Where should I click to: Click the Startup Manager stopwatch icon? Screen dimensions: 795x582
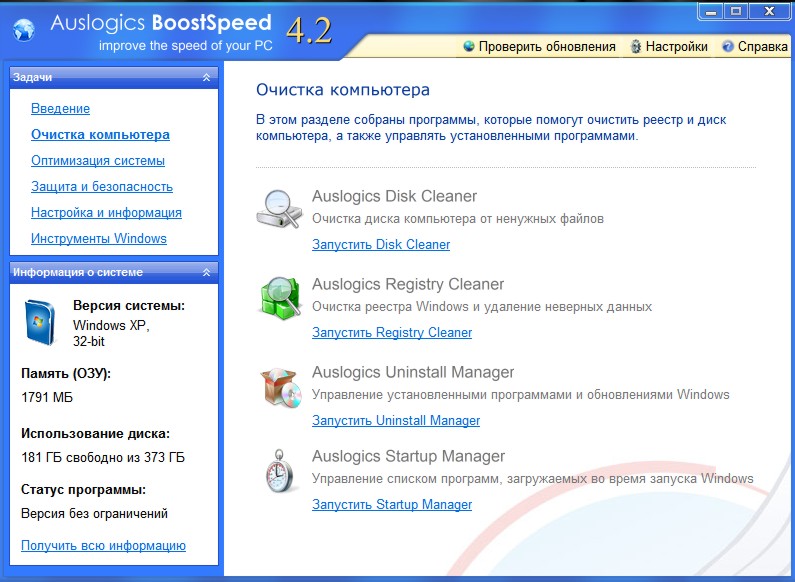pyautogui.click(x=280, y=470)
